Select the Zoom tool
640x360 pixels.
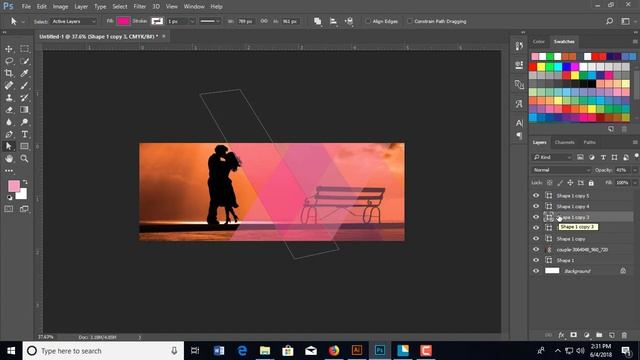[x=24, y=158]
